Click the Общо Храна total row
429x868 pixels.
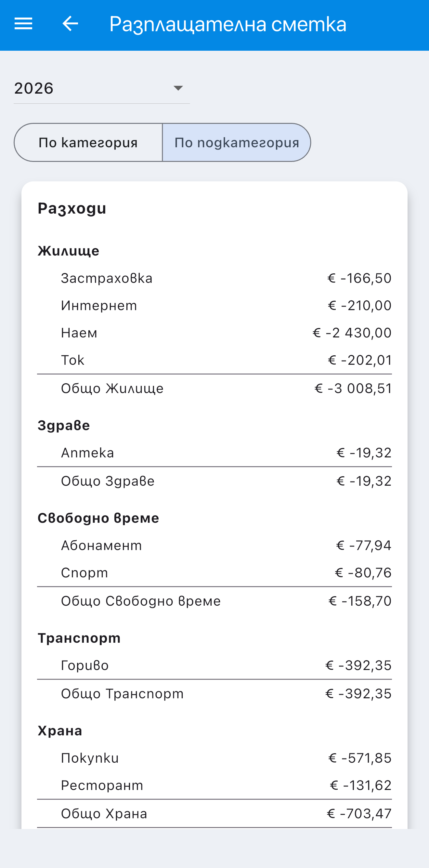coord(214,814)
